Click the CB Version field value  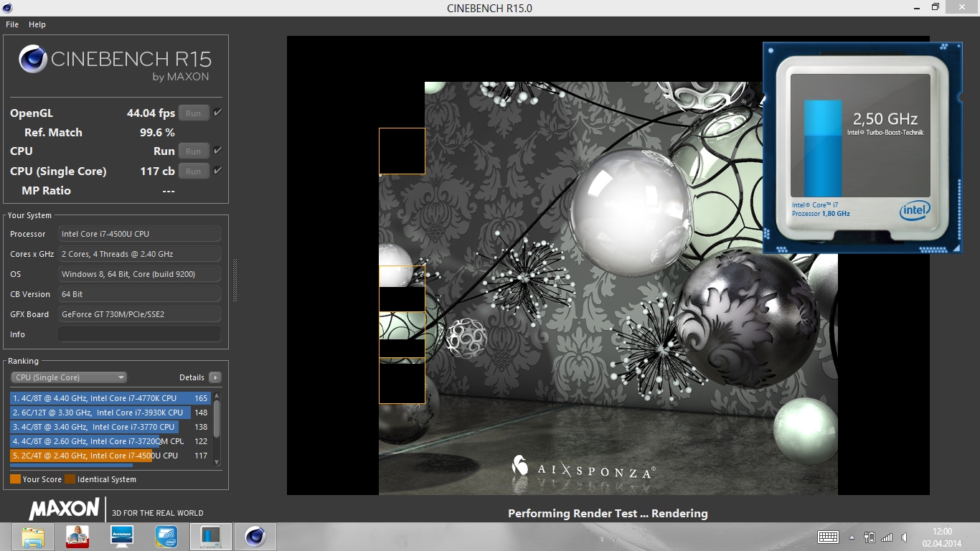tap(139, 294)
